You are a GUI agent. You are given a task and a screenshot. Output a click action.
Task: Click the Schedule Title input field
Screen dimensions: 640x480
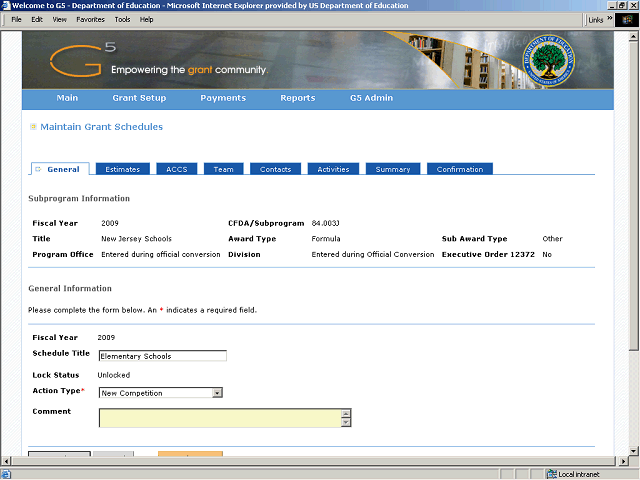click(x=163, y=356)
